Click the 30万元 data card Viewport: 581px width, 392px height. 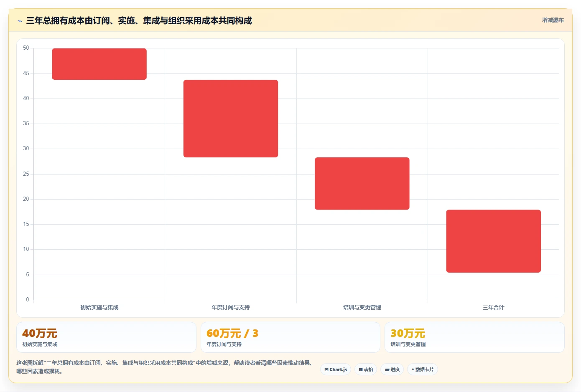click(x=474, y=337)
